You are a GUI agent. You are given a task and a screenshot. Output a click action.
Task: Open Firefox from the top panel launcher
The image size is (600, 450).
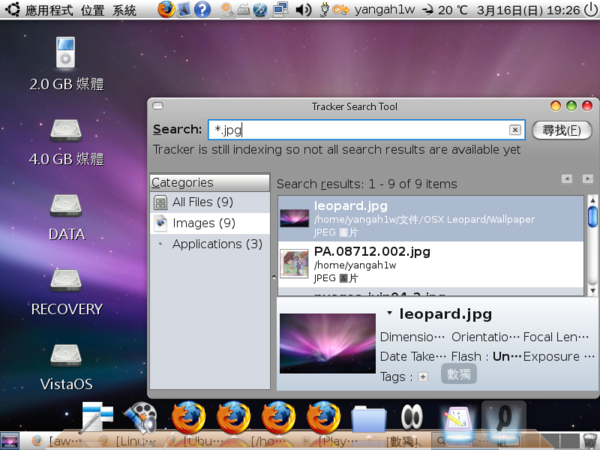(166, 9)
